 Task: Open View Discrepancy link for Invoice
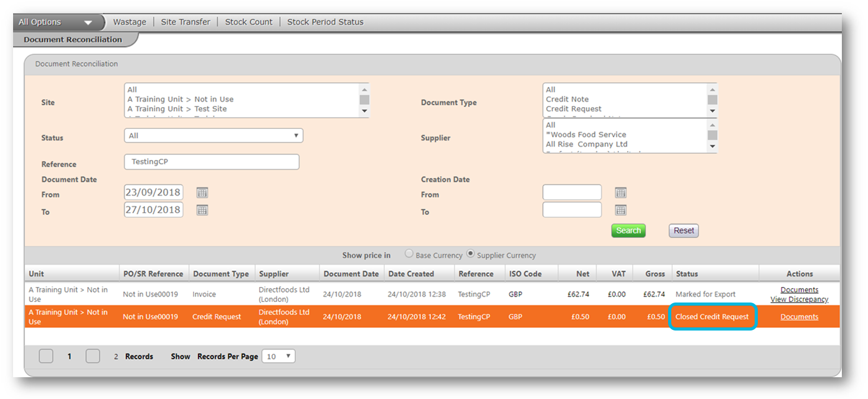[x=799, y=299]
